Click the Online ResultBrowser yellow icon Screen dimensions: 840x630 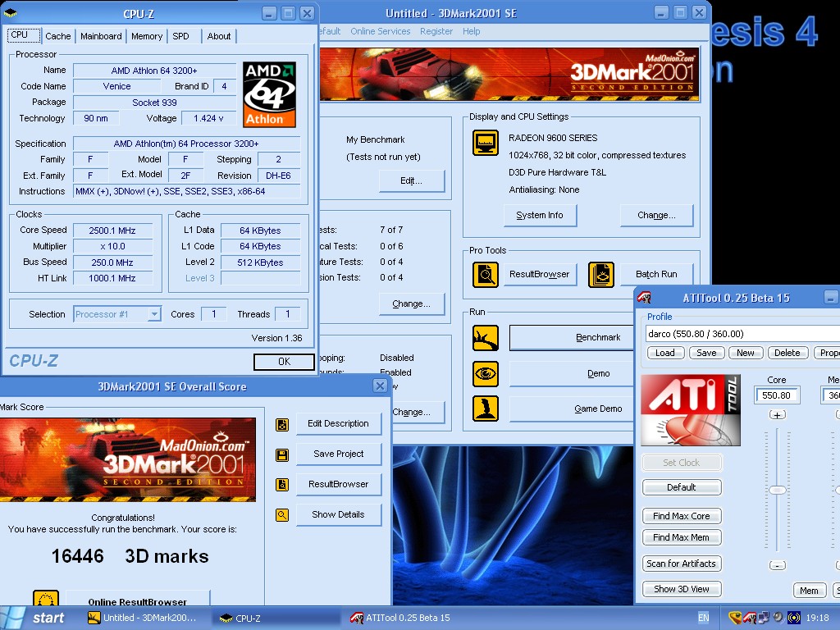click(x=46, y=598)
